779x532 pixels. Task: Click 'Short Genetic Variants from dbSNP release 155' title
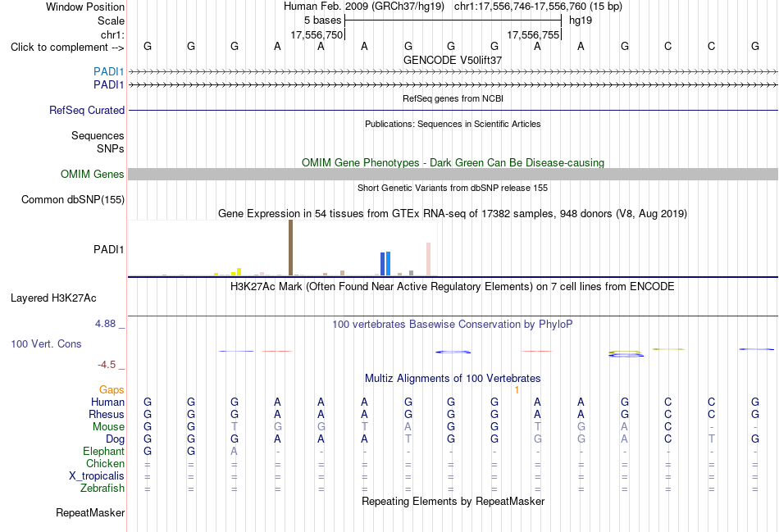click(453, 188)
